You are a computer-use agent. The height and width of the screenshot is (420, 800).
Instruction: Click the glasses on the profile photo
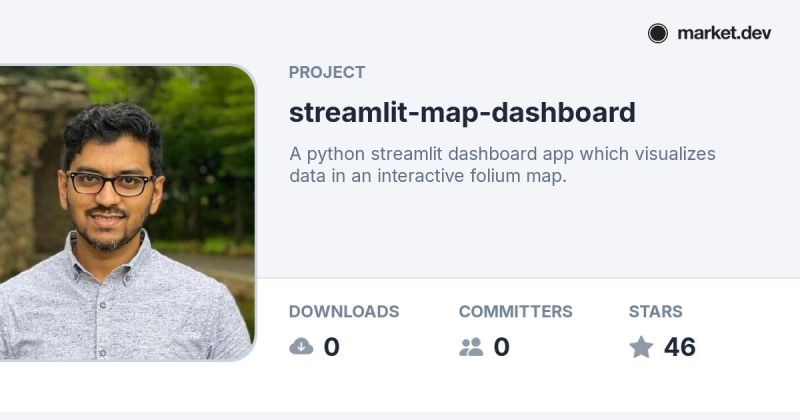111,184
